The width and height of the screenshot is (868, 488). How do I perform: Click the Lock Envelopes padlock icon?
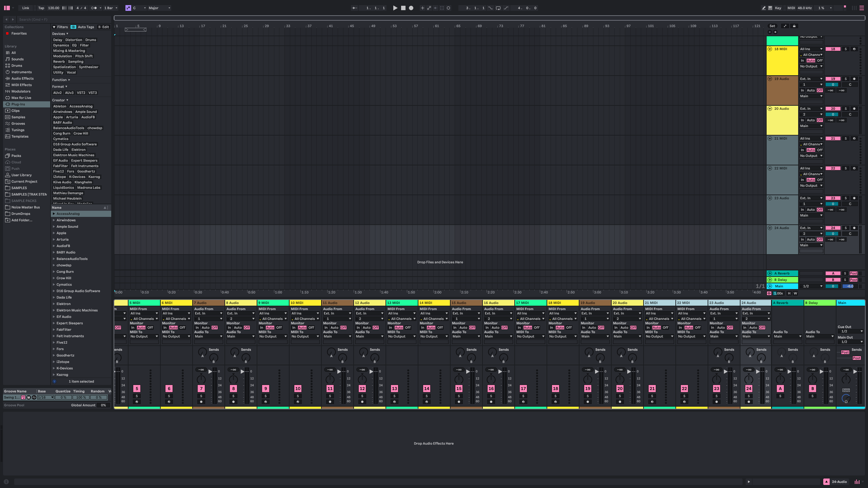point(794,26)
